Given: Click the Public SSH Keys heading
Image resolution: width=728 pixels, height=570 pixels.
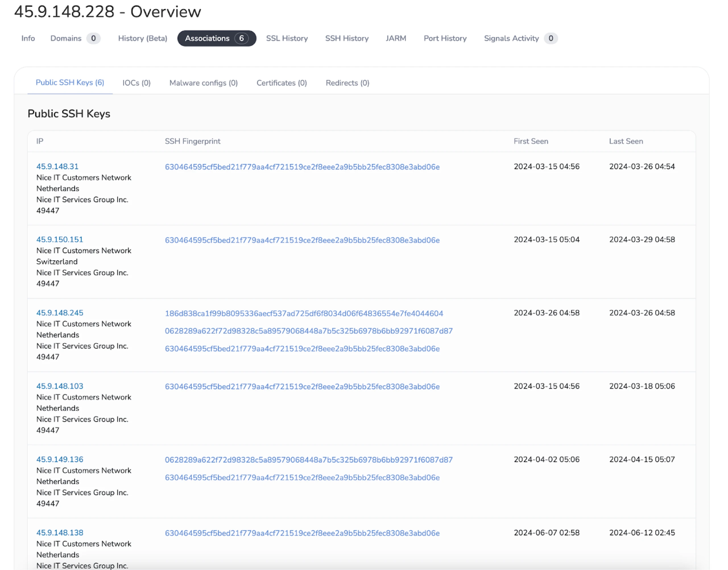Looking at the screenshot, I should point(69,114).
